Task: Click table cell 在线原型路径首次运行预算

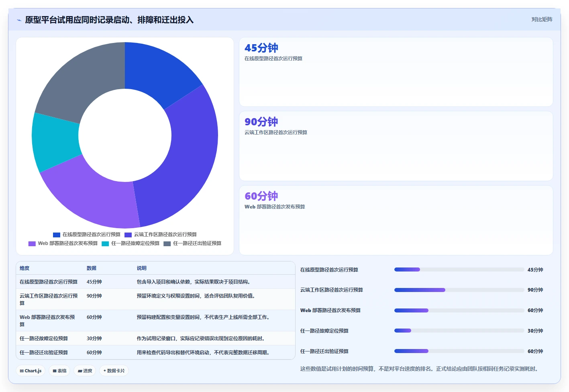Action: point(49,282)
